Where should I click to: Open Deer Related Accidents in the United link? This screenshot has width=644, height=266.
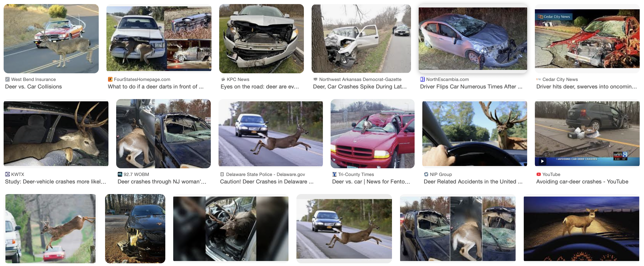[x=473, y=182]
